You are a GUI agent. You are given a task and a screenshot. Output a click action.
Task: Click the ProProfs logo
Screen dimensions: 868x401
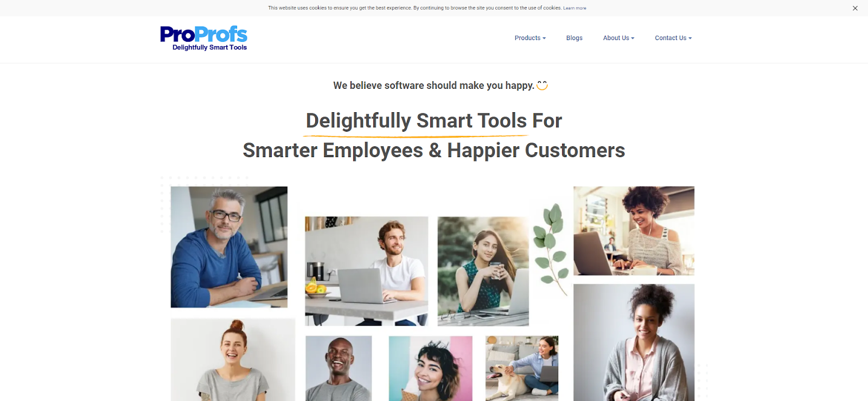pos(203,38)
